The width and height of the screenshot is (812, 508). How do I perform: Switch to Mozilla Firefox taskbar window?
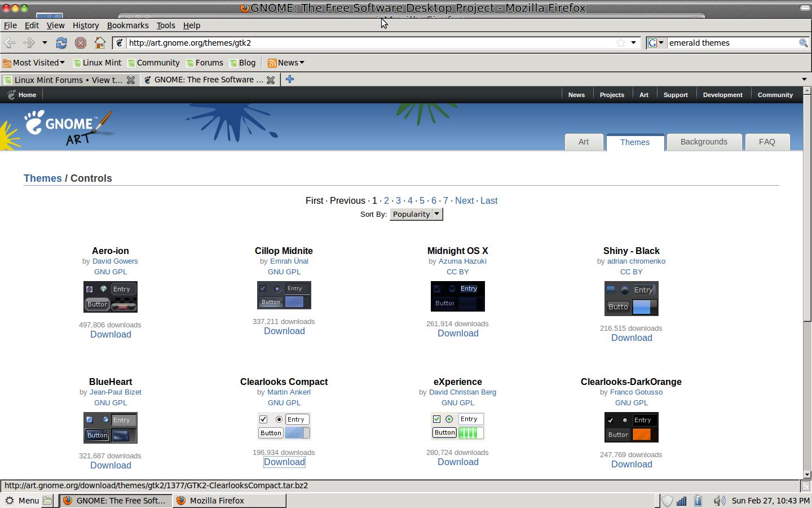pos(230,501)
